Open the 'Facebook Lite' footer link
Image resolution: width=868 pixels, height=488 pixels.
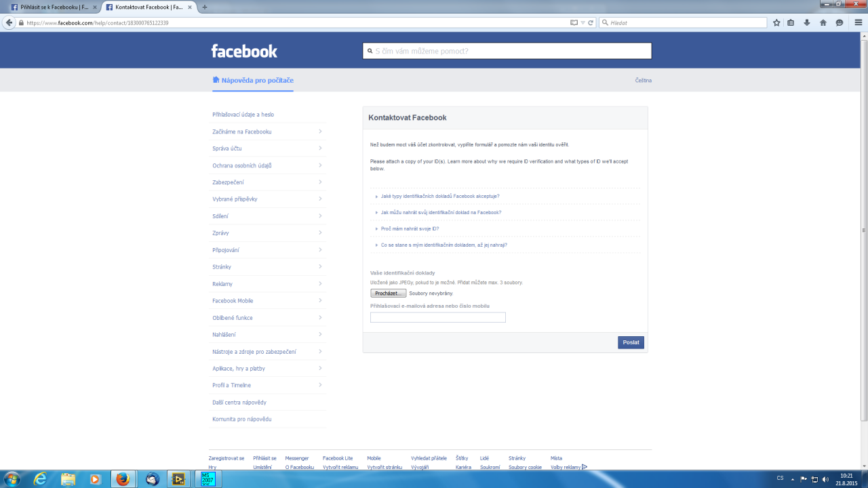[x=338, y=458]
